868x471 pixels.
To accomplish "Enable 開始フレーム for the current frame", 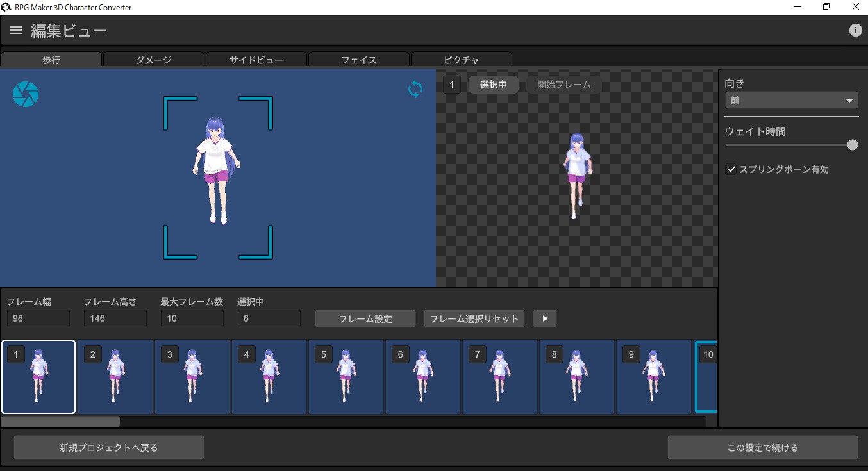I will 564,84.
